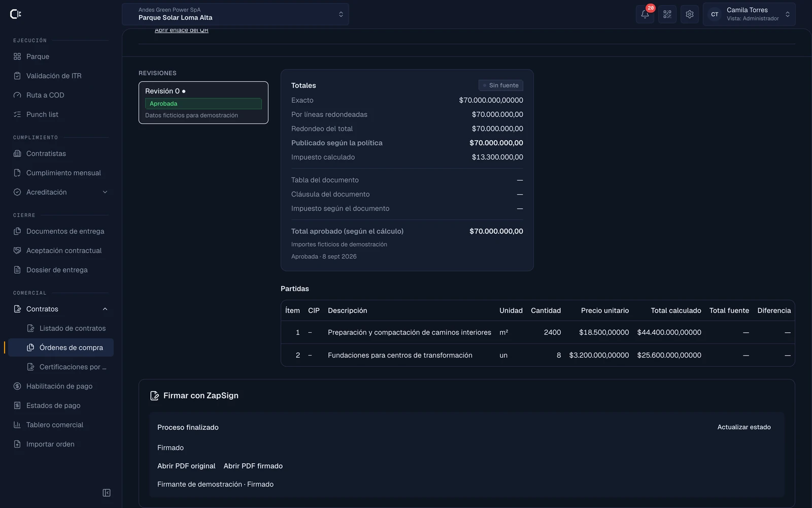Screen dimensions: 812x508
Task: Open Contratistas page
Action: [x=61, y=153]
